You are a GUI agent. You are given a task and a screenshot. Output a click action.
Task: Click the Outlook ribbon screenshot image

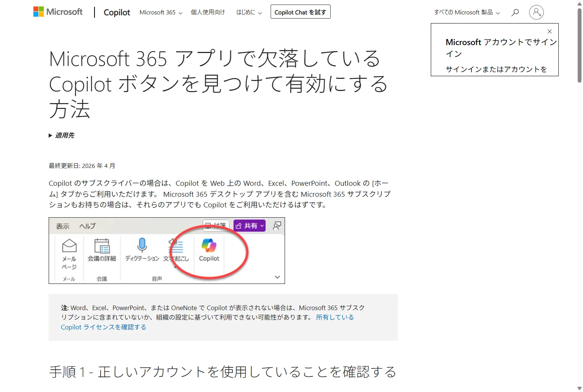167,250
